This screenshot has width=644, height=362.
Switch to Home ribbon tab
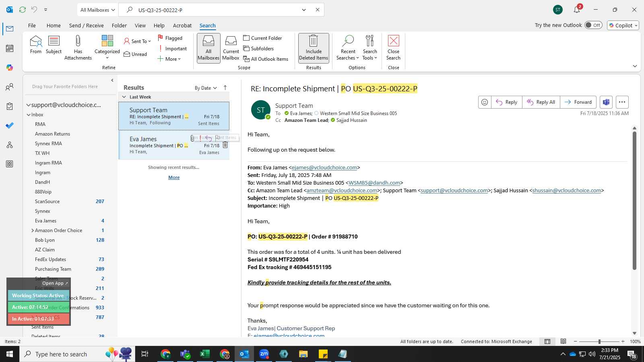click(x=54, y=25)
